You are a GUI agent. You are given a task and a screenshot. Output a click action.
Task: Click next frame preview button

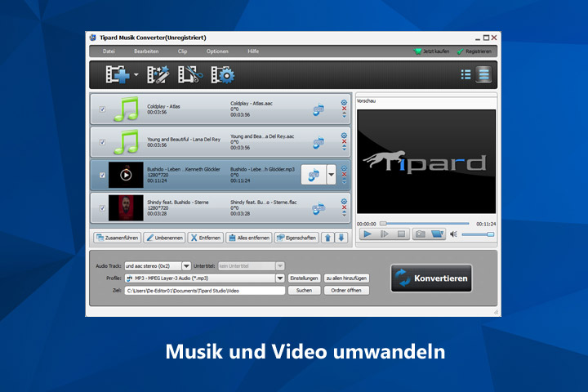(385, 234)
